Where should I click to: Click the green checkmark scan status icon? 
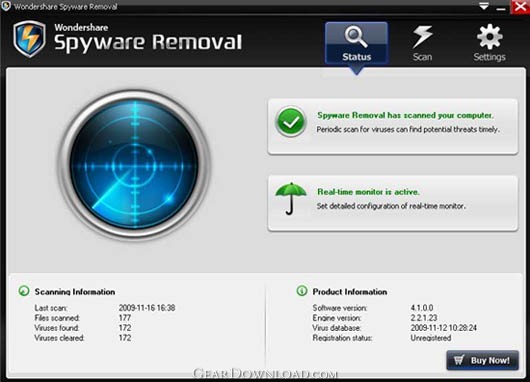coord(291,122)
